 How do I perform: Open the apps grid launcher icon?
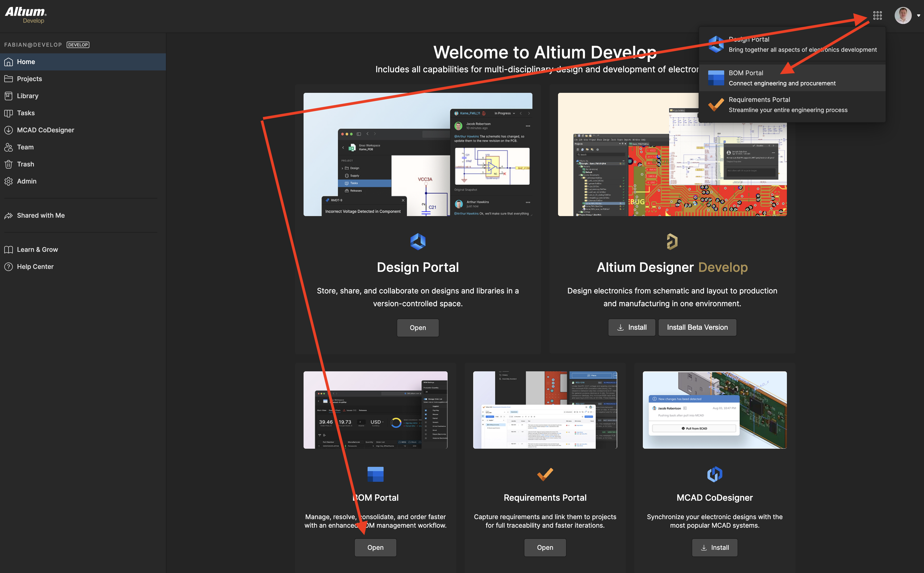(x=877, y=15)
